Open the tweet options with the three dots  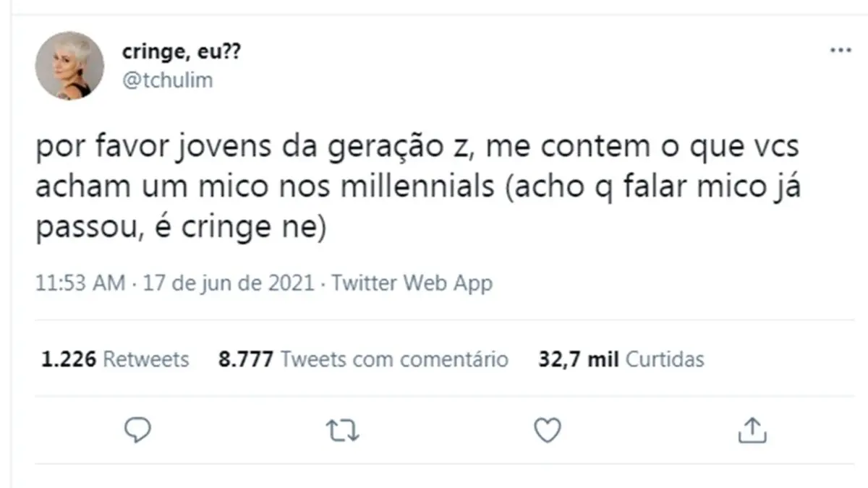coord(841,49)
